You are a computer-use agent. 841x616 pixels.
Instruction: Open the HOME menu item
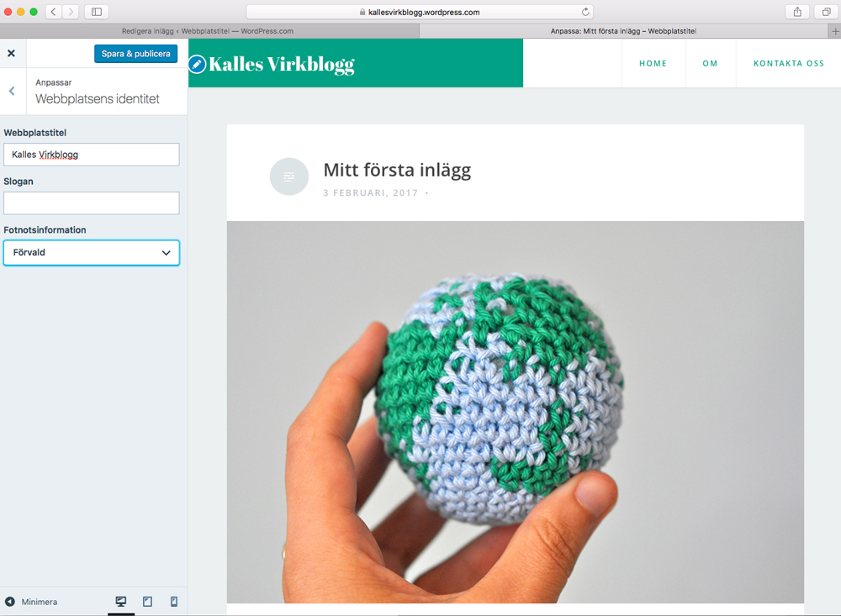point(653,63)
